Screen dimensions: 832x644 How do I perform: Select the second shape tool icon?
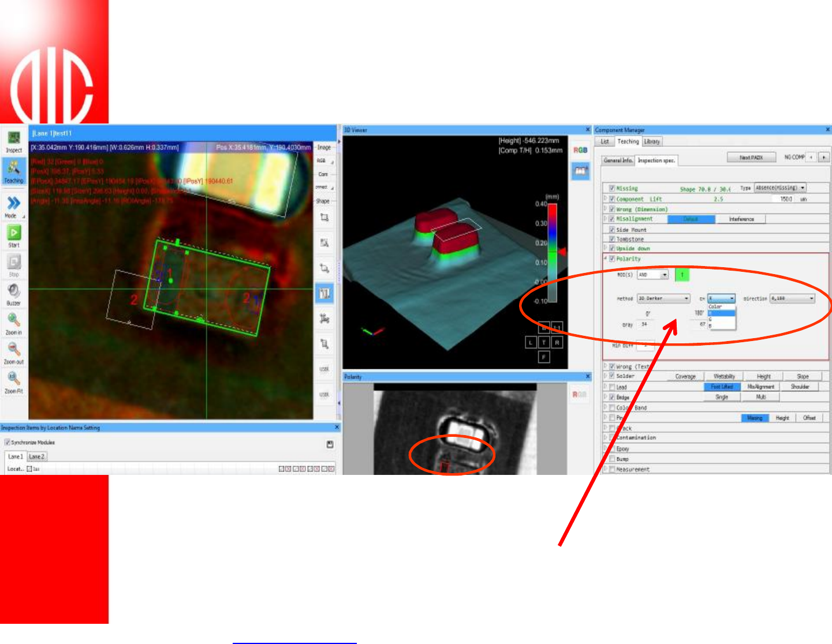pyautogui.click(x=324, y=243)
